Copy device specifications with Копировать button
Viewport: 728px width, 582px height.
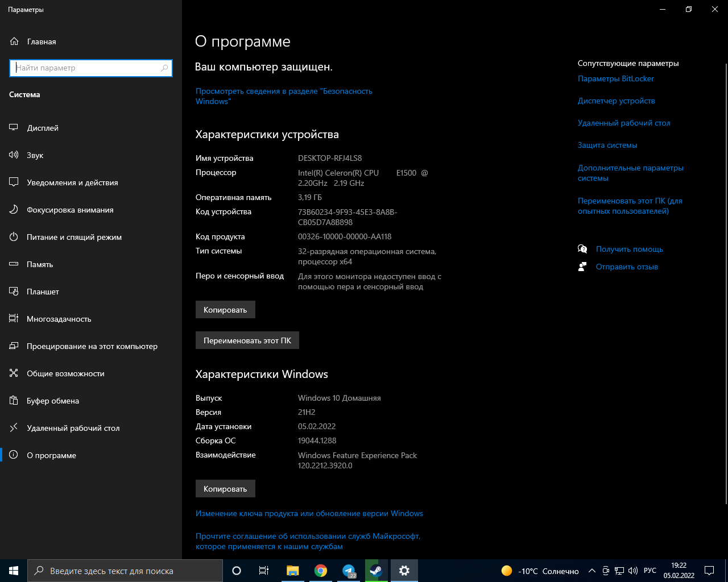[225, 310]
